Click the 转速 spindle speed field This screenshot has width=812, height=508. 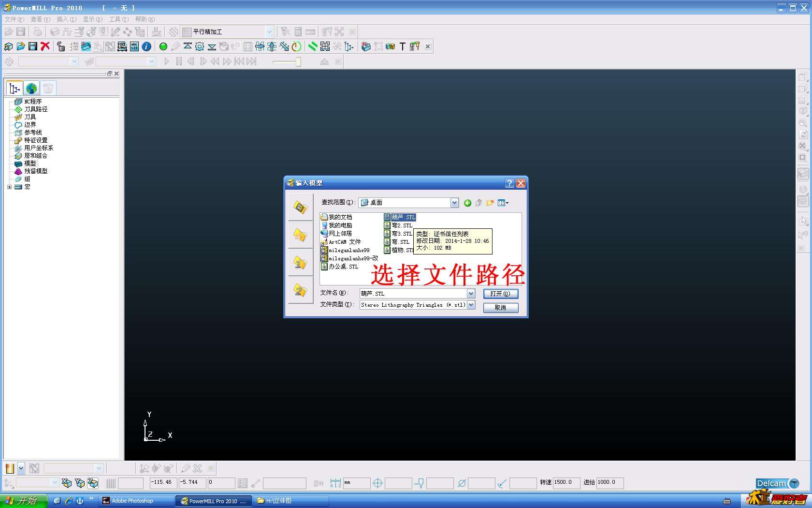566,482
